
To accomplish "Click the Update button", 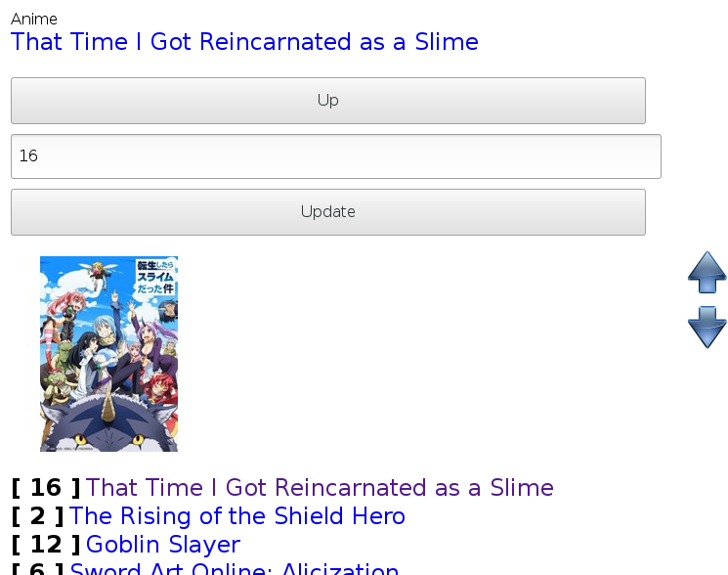I will coord(328,212).
